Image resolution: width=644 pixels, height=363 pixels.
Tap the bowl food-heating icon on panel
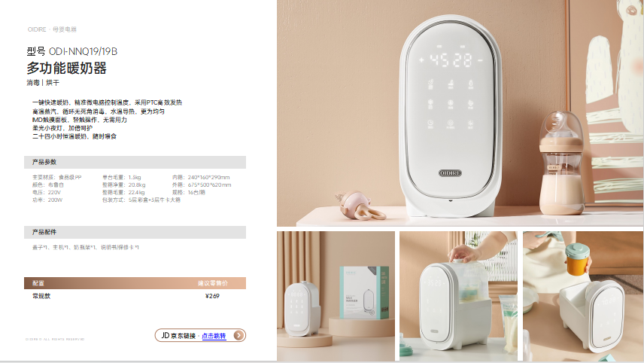[471, 103]
